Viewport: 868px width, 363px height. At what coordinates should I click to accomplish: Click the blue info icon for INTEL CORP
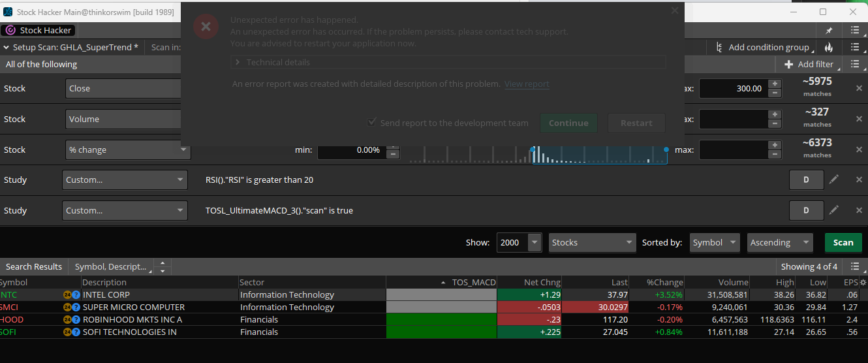(x=76, y=295)
